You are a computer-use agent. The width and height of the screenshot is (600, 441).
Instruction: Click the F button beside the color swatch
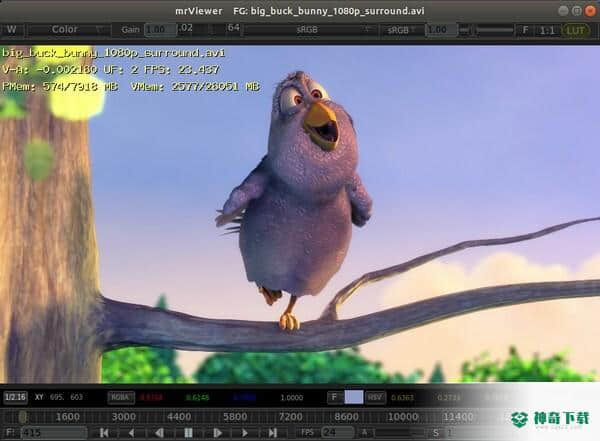tap(334, 397)
